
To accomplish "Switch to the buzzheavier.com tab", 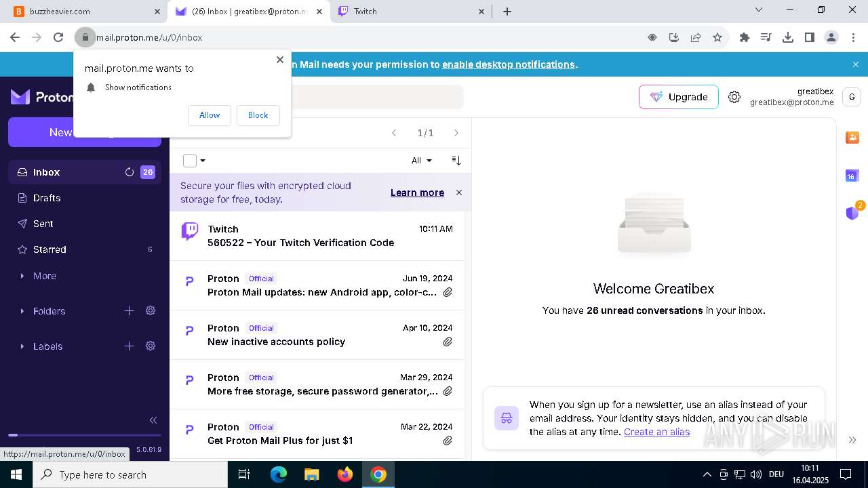I will click(85, 12).
